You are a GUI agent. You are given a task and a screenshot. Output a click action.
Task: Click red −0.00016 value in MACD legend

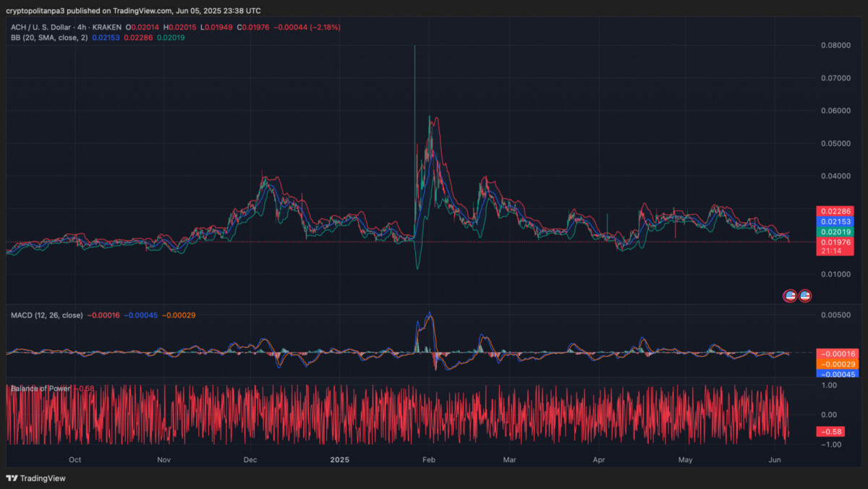(x=104, y=315)
